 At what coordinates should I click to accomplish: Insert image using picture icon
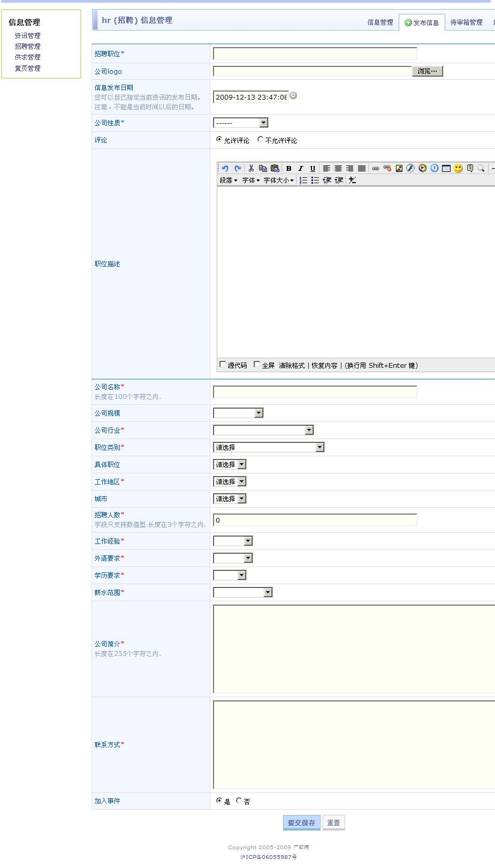pos(399,168)
